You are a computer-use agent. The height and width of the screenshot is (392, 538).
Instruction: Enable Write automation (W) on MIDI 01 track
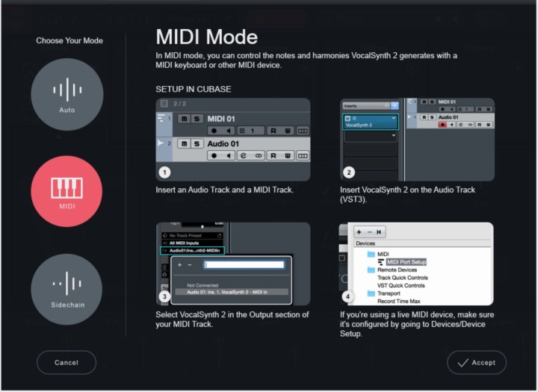click(288, 131)
